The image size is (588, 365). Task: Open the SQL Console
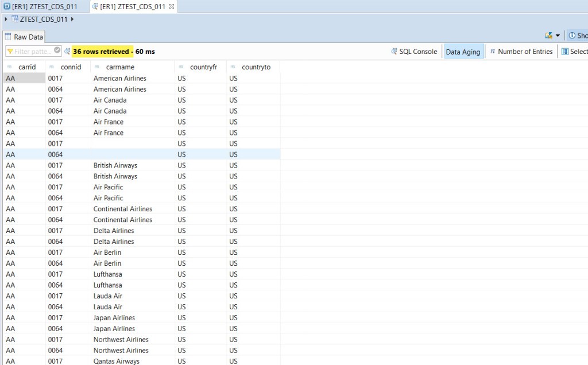(413, 51)
